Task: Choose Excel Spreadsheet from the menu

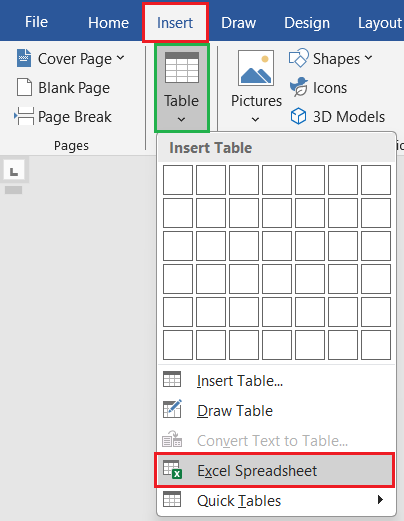Action: pyautogui.click(x=275, y=470)
